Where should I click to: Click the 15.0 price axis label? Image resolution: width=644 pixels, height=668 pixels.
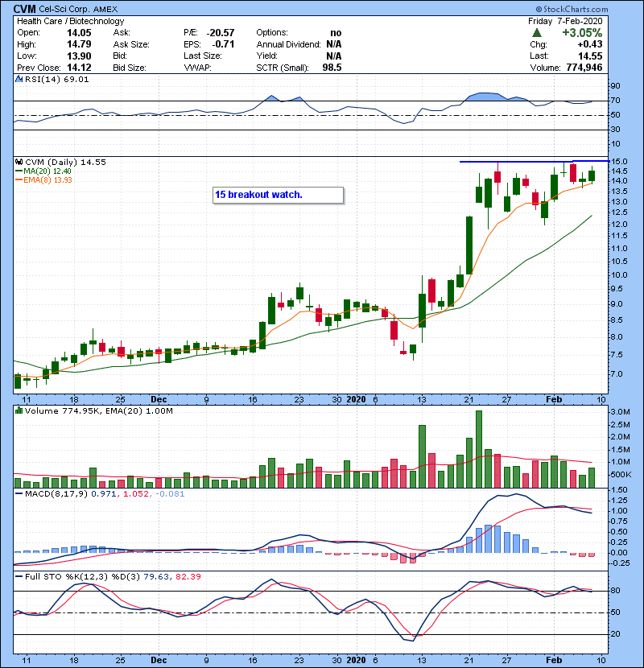click(x=619, y=162)
